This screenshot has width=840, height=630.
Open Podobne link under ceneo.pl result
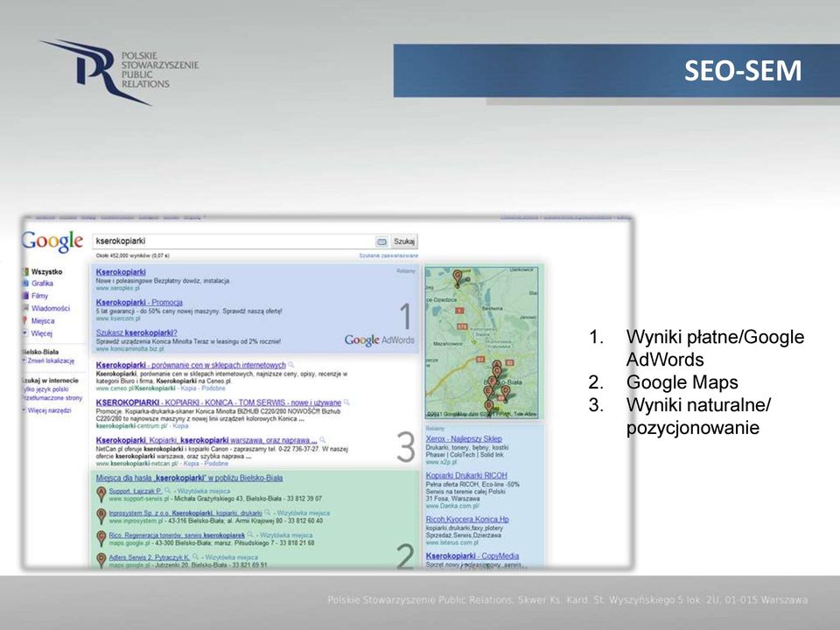pyautogui.click(x=213, y=388)
